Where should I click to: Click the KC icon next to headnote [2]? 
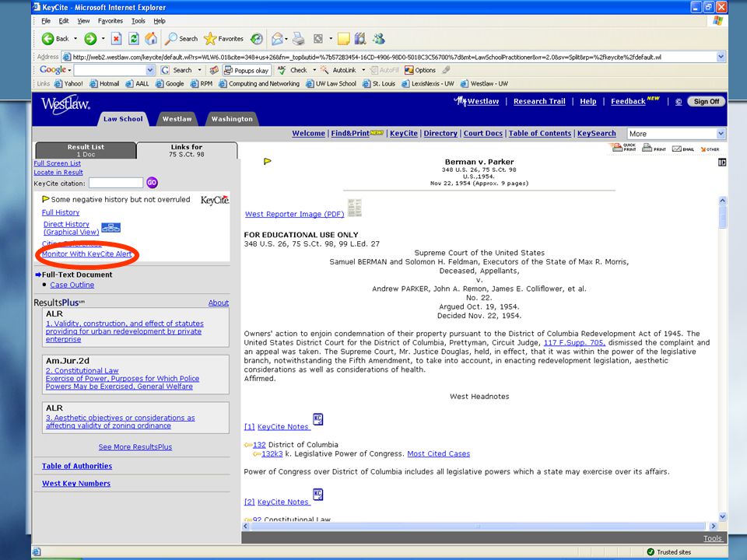[317, 495]
